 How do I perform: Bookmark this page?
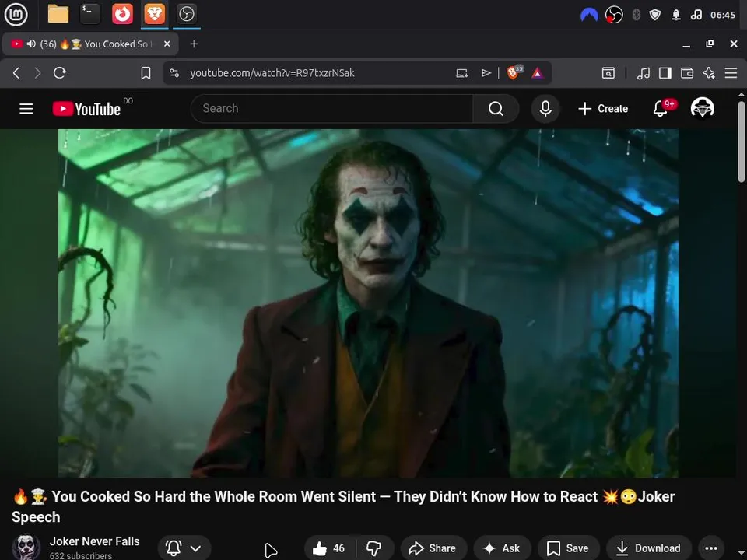click(146, 73)
